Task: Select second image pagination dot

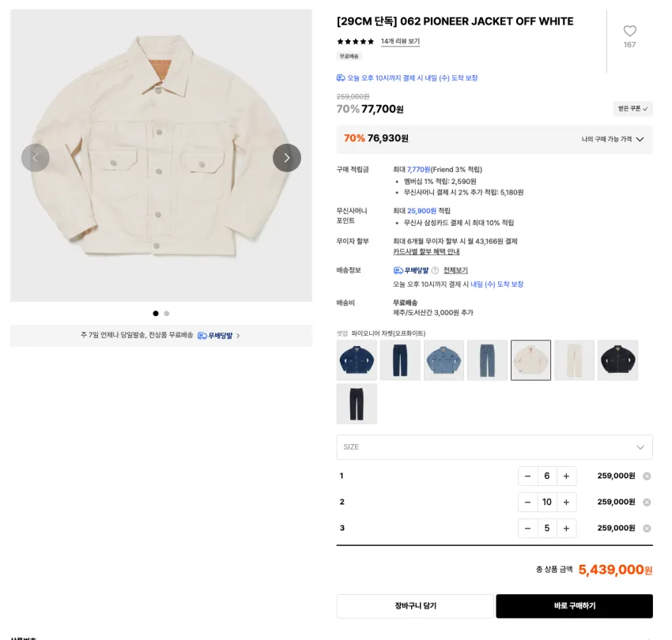Action: [167, 314]
